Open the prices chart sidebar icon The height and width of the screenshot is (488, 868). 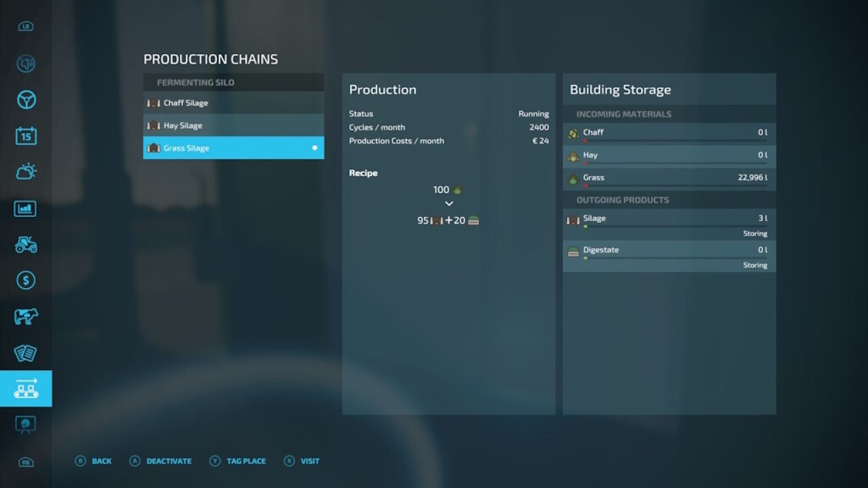(26, 209)
